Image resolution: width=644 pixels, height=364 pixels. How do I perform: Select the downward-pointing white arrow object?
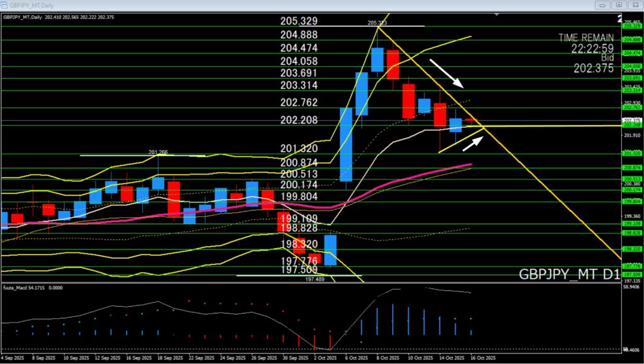point(447,73)
